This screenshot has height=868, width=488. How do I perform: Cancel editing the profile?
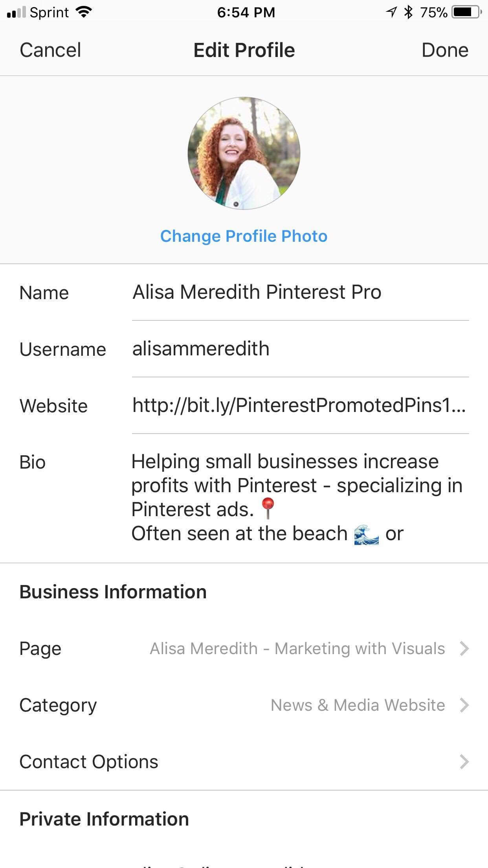(x=50, y=50)
